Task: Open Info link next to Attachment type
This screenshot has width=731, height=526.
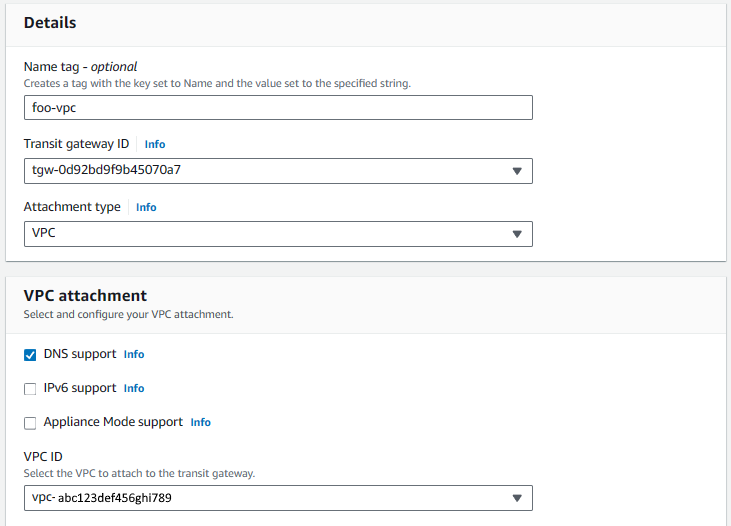Action: 146,208
